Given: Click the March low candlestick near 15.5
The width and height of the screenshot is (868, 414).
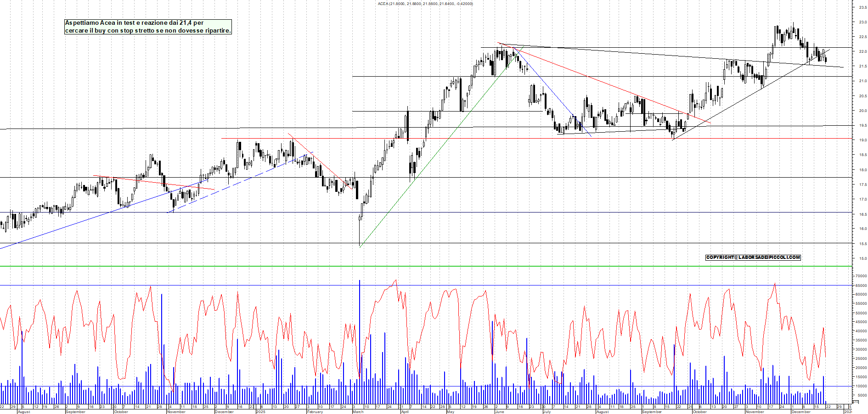Looking at the screenshot, I should point(360,232).
